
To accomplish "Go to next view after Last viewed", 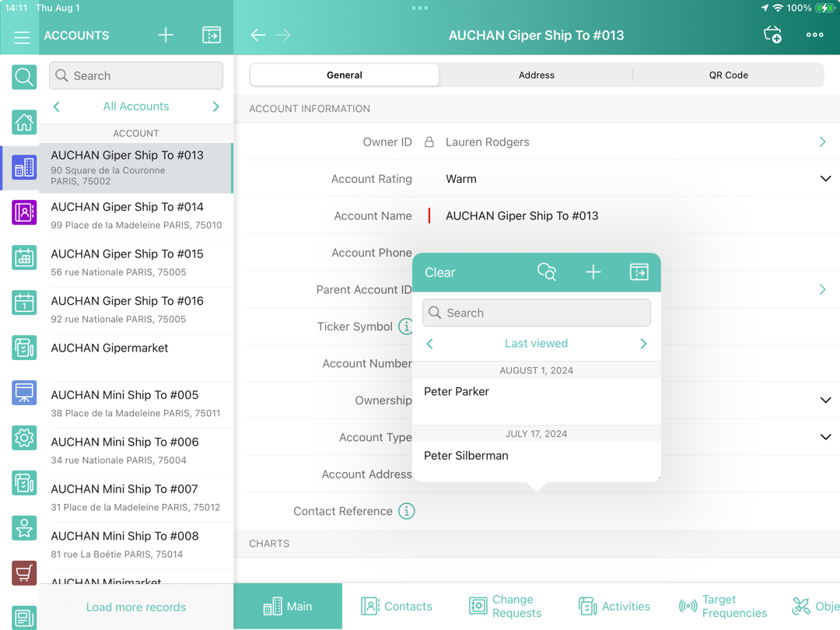I will click(643, 344).
